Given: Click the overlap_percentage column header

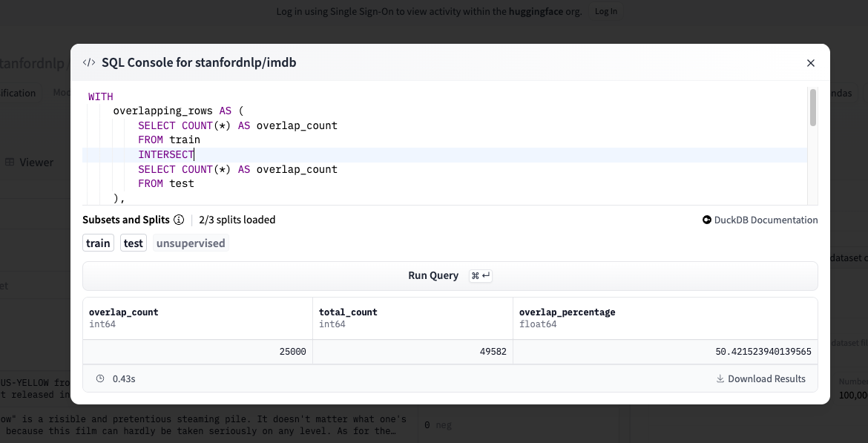Looking at the screenshot, I should pyautogui.click(x=567, y=312).
